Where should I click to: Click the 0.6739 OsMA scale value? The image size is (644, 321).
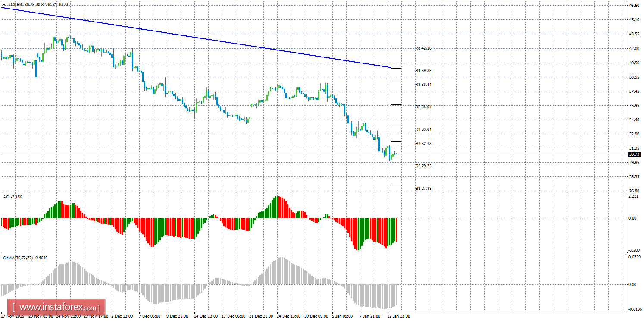(634, 257)
